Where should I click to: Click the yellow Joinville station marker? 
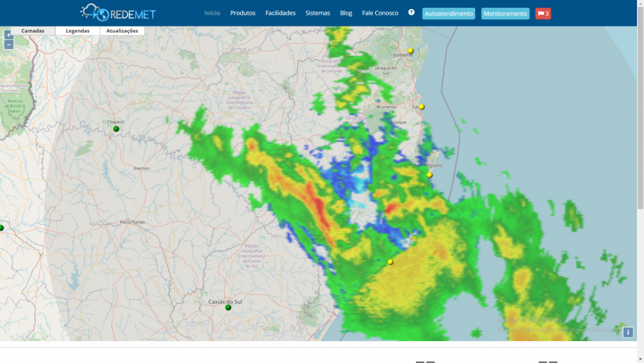point(410,50)
